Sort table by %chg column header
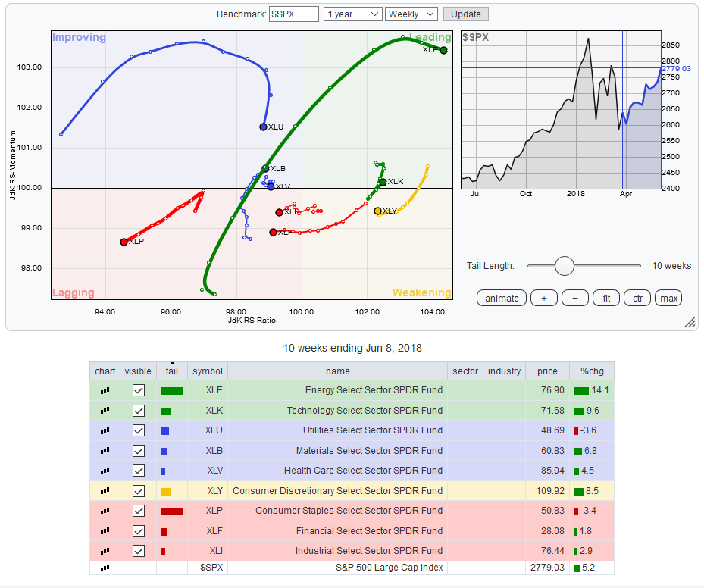 (592, 371)
